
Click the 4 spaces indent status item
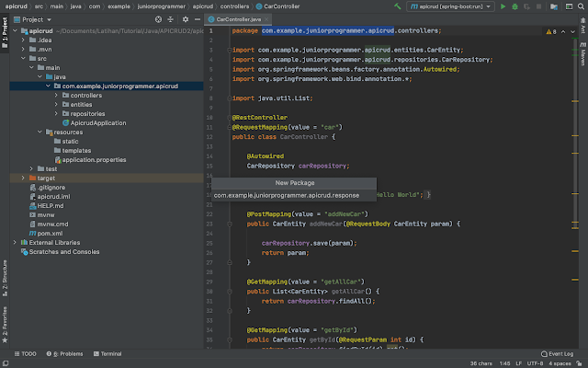point(560,363)
